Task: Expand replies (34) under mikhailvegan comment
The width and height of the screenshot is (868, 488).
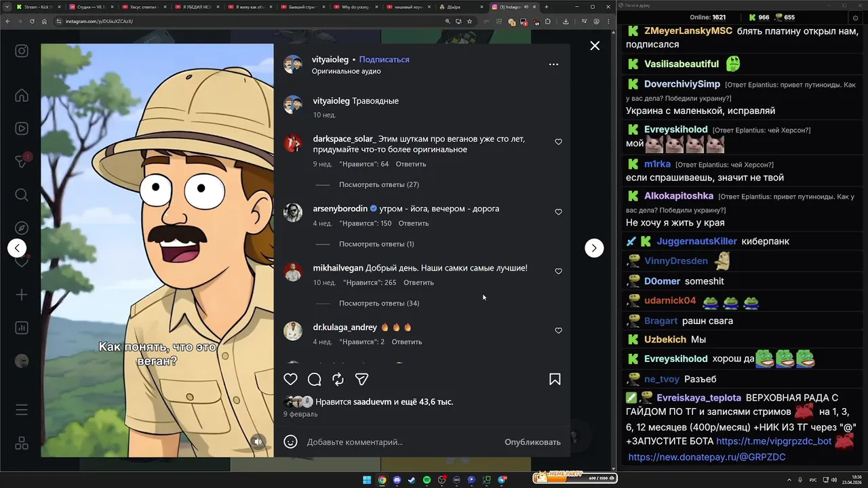Action: pos(379,303)
